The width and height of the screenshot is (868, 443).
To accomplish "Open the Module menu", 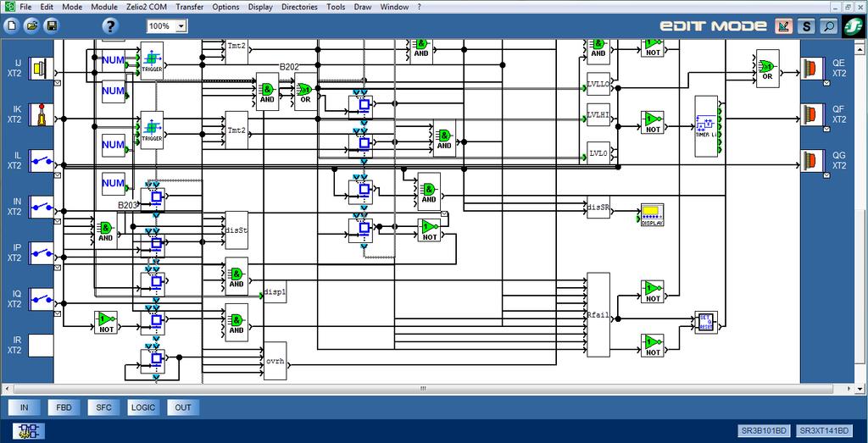I will tap(103, 7).
